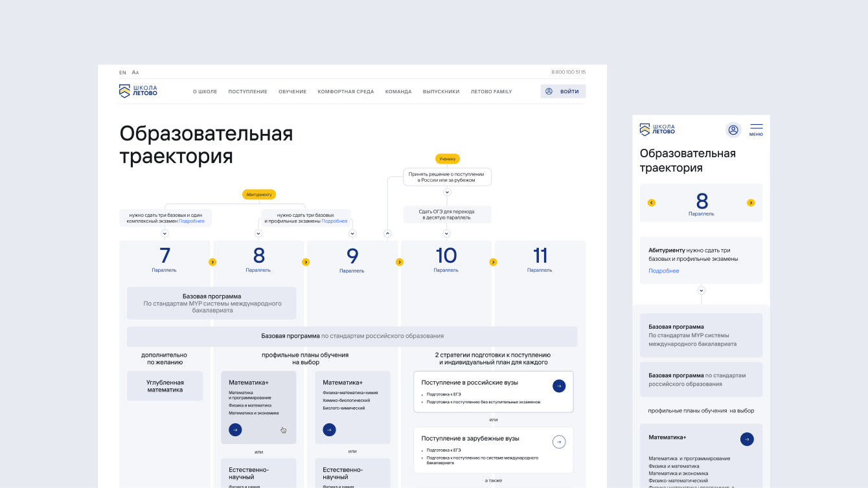Expand chevron below Принять решение о поступлении box
The image size is (868, 488).
(x=447, y=192)
